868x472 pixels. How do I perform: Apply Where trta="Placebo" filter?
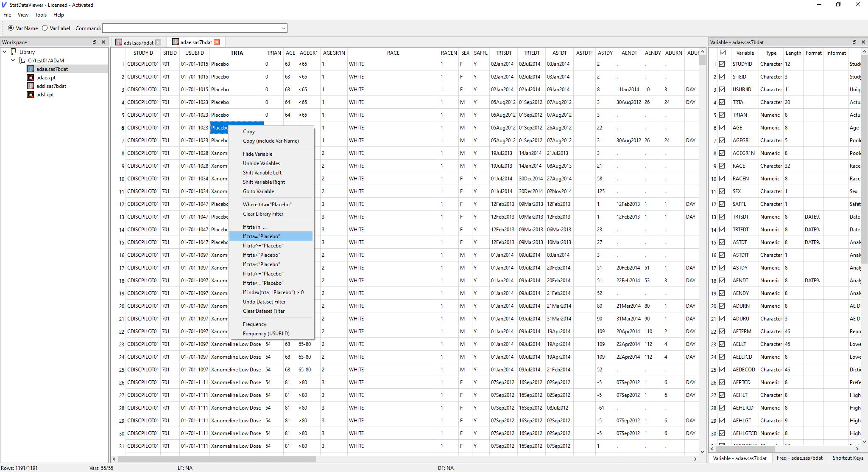tap(271, 205)
